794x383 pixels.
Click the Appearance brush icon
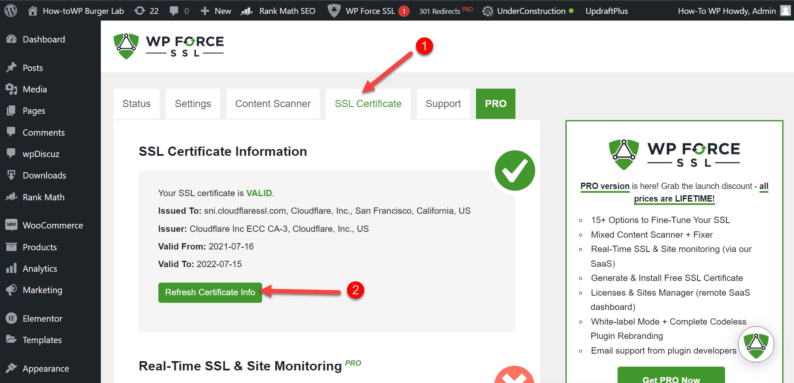tap(11, 369)
